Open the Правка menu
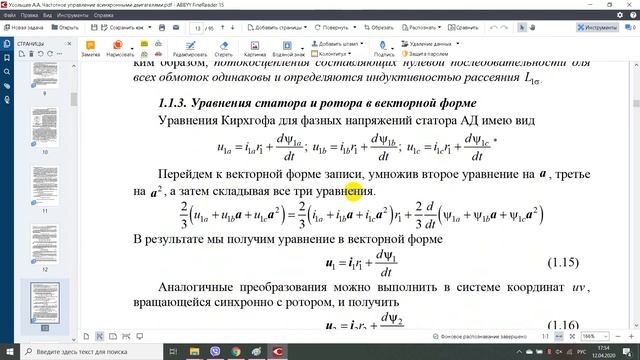 29,15
